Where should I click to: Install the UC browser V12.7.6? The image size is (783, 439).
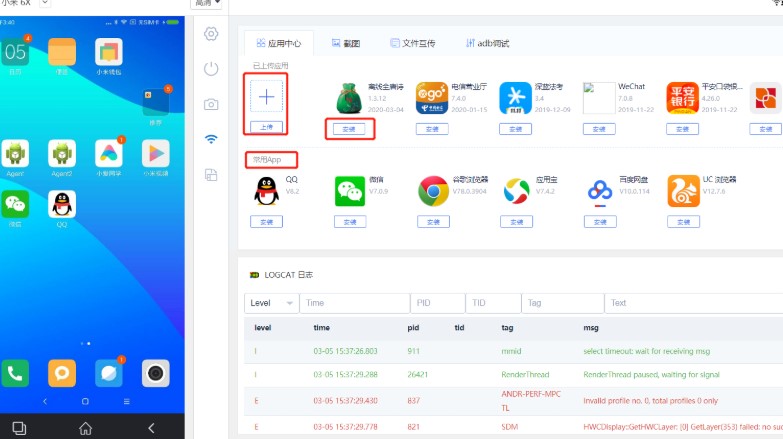pyautogui.click(x=684, y=222)
